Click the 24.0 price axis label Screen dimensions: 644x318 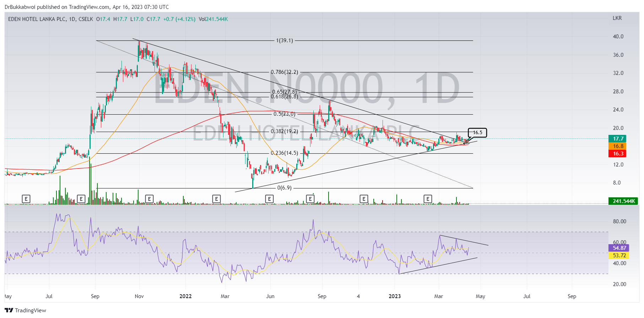[x=618, y=110]
